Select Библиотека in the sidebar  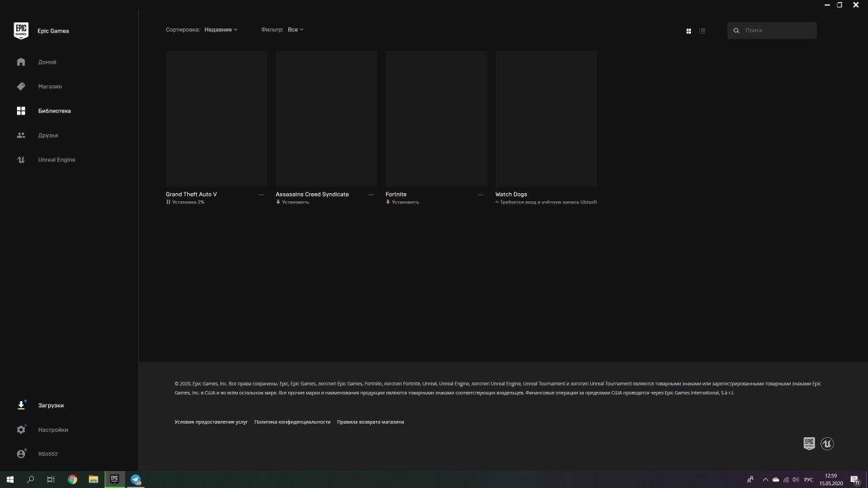tap(54, 110)
